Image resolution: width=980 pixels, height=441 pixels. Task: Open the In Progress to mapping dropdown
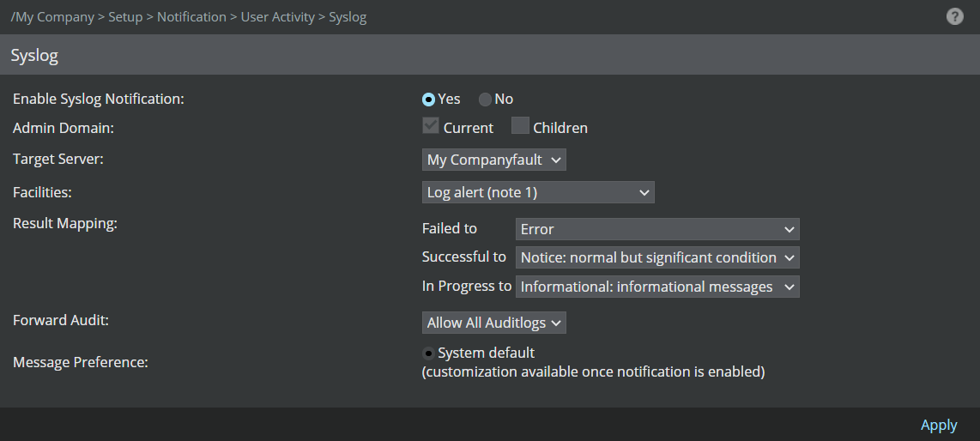pos(657,287)
